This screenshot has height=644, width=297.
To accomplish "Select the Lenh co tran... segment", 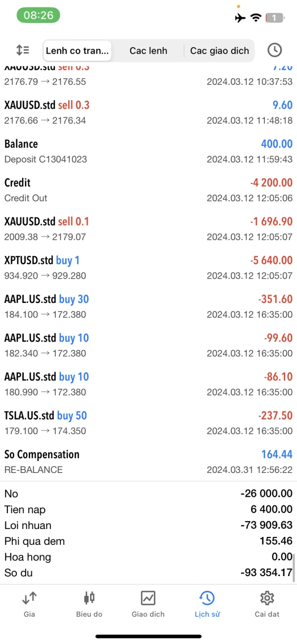I will pyautogui.click(x=77, y=51).
